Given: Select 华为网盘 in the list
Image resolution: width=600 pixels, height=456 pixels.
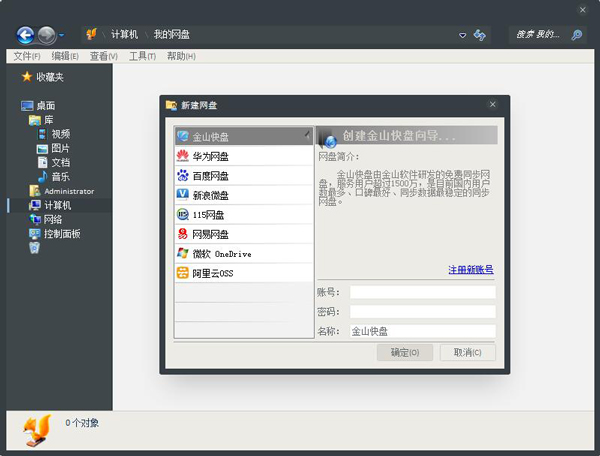Looking at the screenshot, I should coord(243,156).
